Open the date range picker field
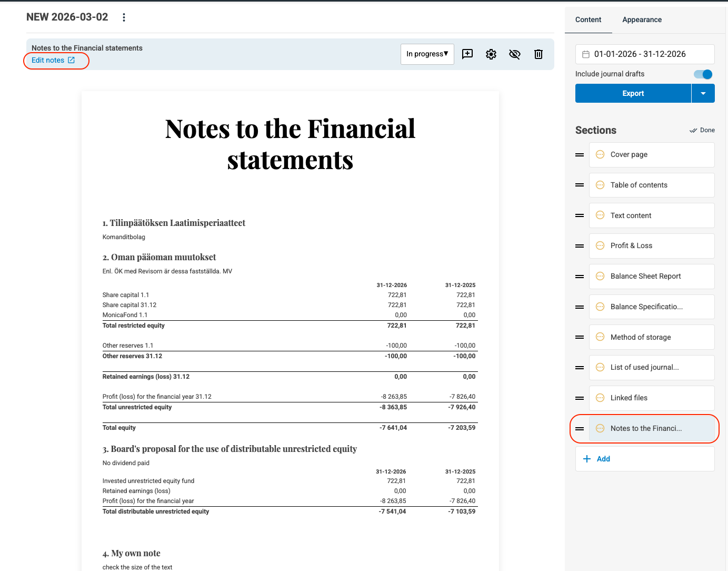 645,54
